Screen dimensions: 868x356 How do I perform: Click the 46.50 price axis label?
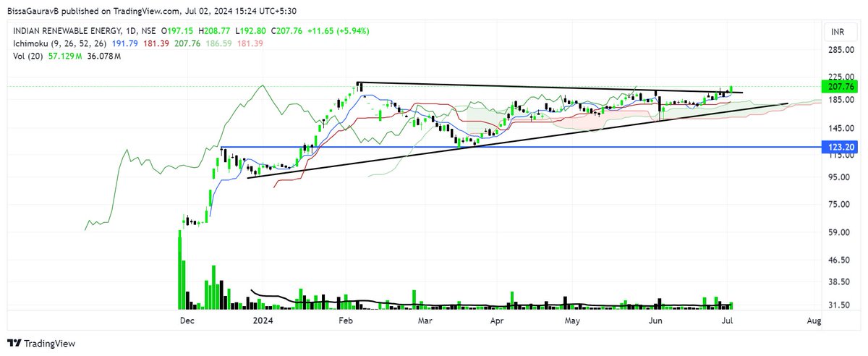839,260
